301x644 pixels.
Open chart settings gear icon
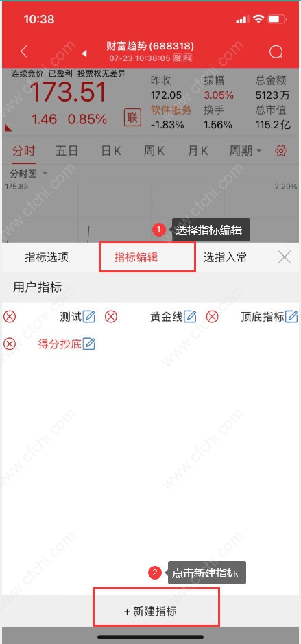[x=281, y=151]
